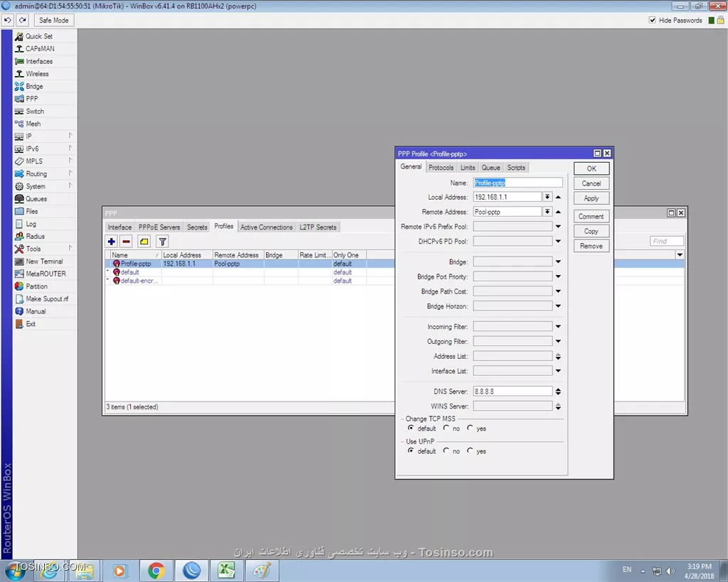Open MetaROUTER menu

45,274
